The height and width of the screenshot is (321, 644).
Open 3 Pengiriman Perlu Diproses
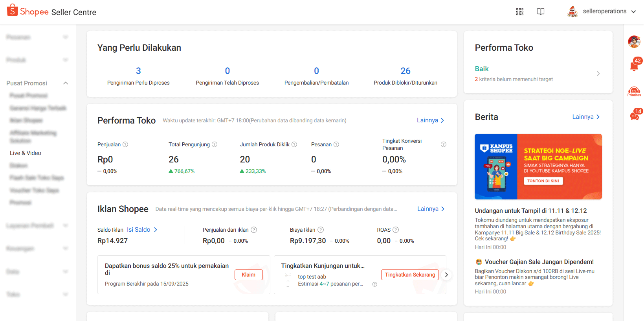coord(138,76)
